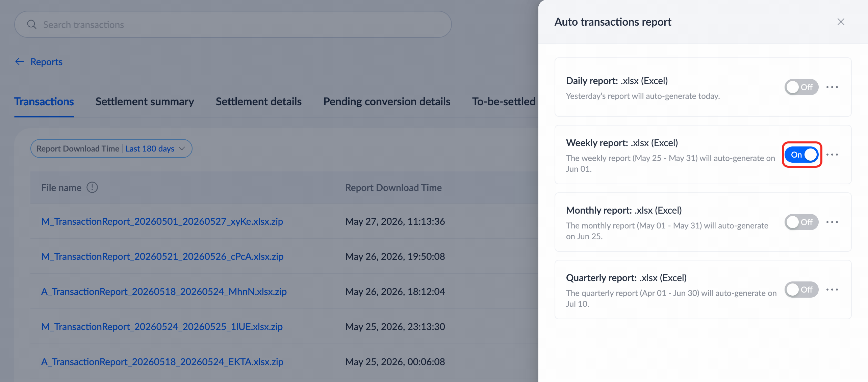This screenshot has height=382, width=868.
Task: Download A_TransactionReport_20260518_20260524_MhnN.xlsx.zip
Action: click(x=164, y=292)
